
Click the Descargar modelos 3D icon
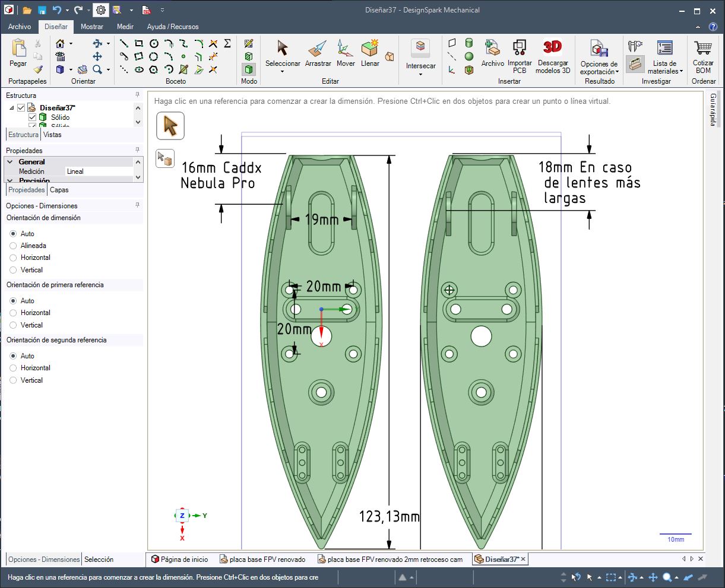pos(552,47)
